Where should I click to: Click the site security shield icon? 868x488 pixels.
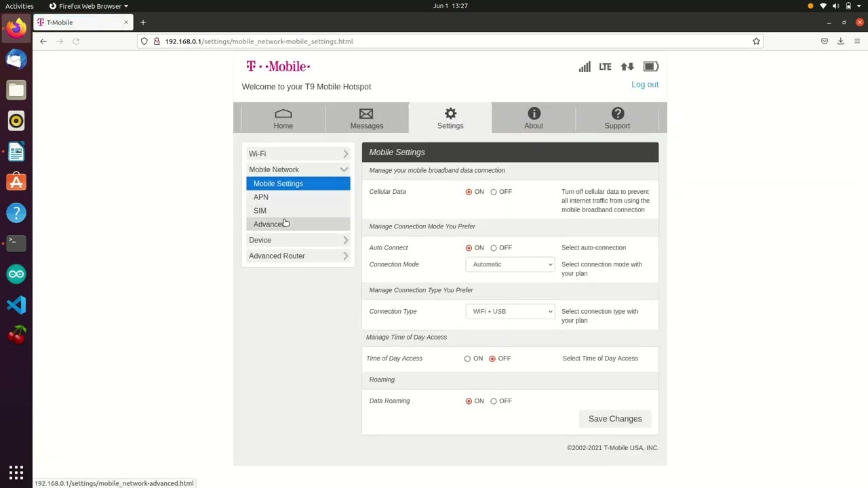click(144, 41)
